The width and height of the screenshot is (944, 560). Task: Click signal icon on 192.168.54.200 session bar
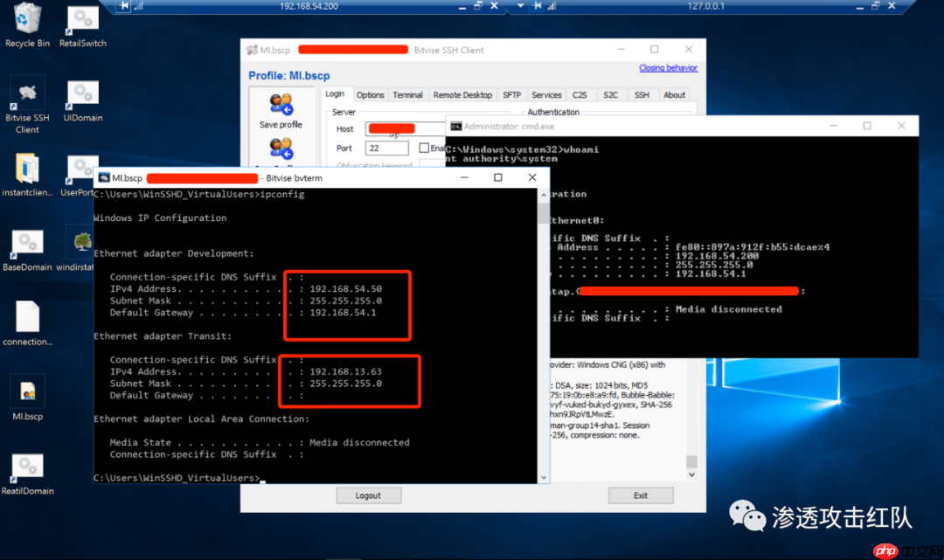coord(138,6)
